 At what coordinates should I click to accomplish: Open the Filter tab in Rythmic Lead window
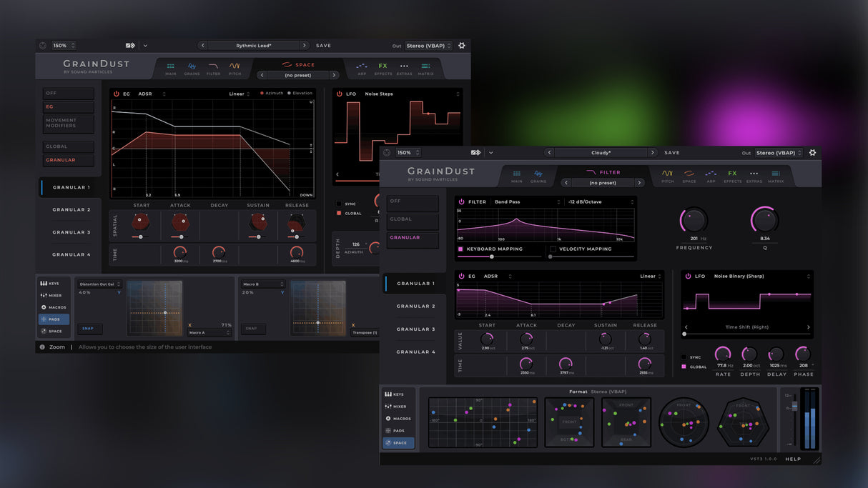[213, 69]
